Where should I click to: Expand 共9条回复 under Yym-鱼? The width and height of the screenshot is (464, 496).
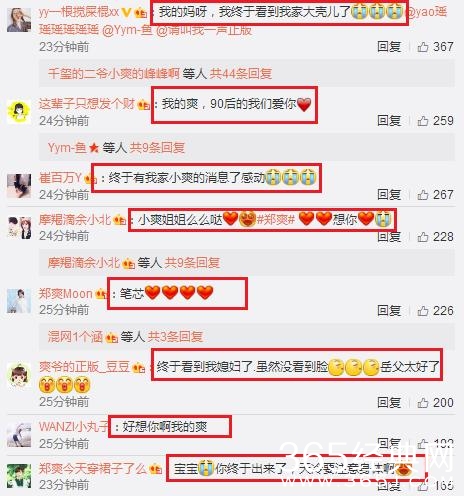[157, 147]
